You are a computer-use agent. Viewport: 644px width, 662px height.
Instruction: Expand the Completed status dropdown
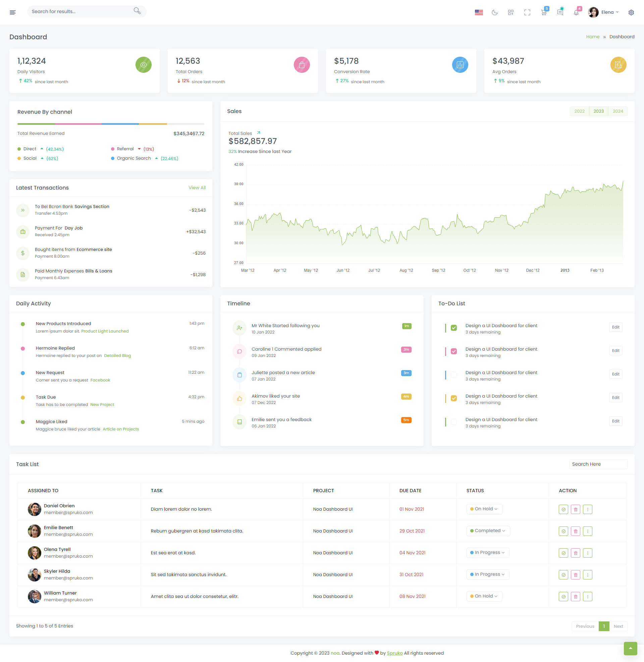click(488, 530)
